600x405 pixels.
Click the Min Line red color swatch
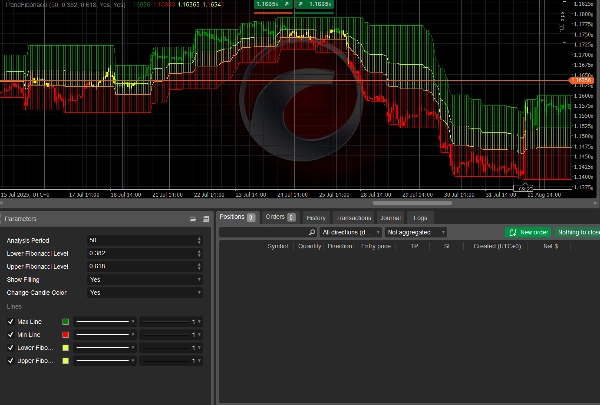pyautogui.click(x=65, y=335)
